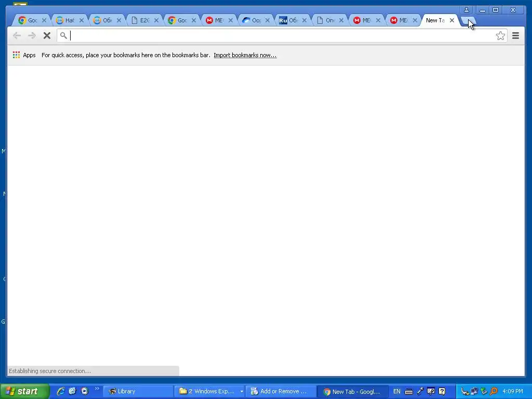Image resolution: width=532 pixels, height=399 pixels.
Task: Launch Windows Media Player from Quick Launch
Action: point(85,391)
